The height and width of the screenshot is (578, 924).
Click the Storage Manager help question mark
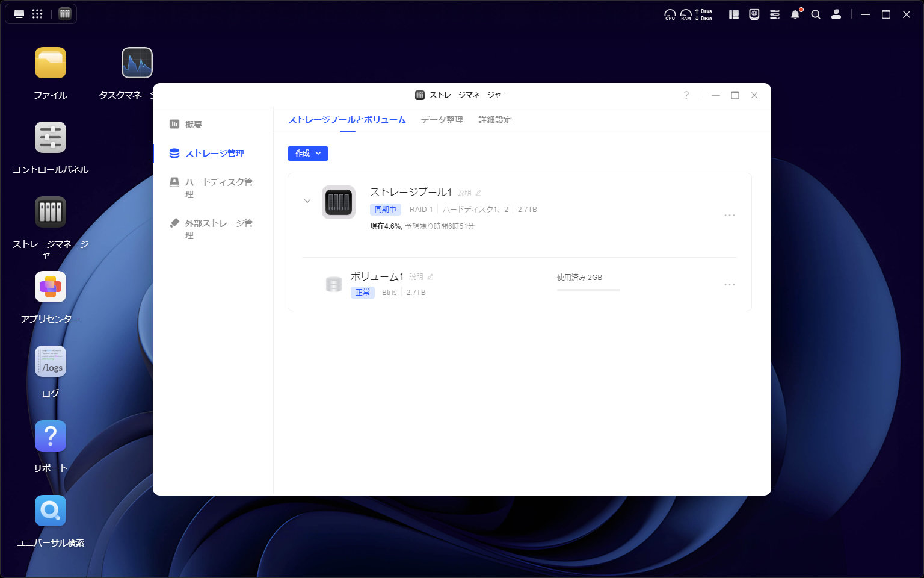[686, 95]
